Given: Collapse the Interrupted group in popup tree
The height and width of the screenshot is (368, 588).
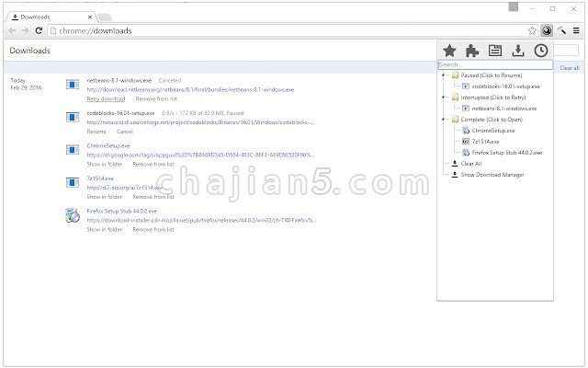Looking at the screenshot, I should click(x=444, y=98).
